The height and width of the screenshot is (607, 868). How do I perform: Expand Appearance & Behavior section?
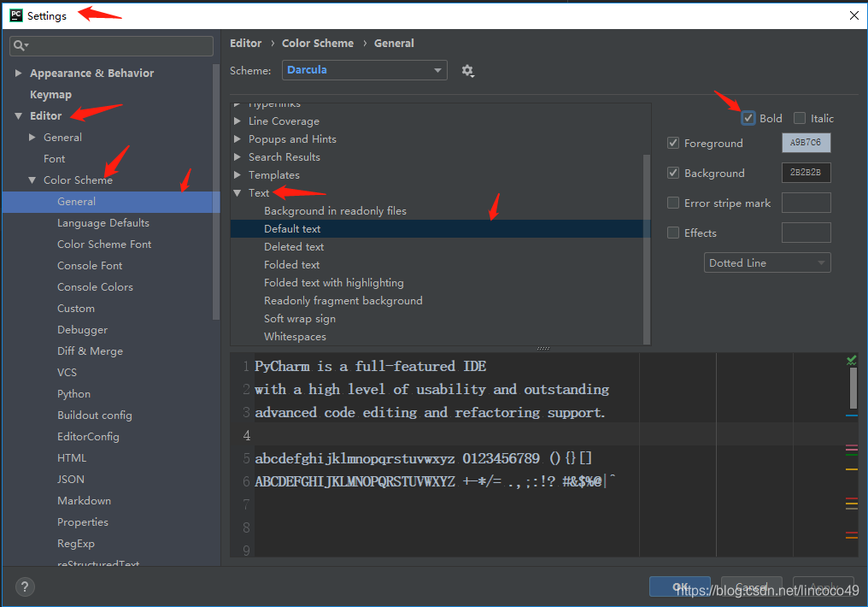(x=18, y=74)
